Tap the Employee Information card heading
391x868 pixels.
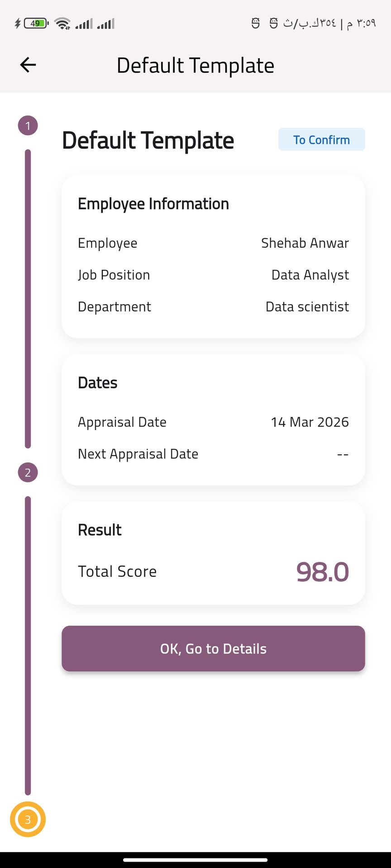point(153,204)
